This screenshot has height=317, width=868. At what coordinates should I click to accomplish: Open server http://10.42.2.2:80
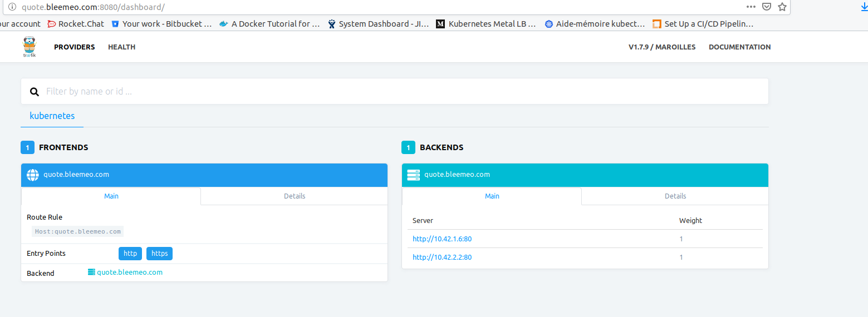click(442, 257)
